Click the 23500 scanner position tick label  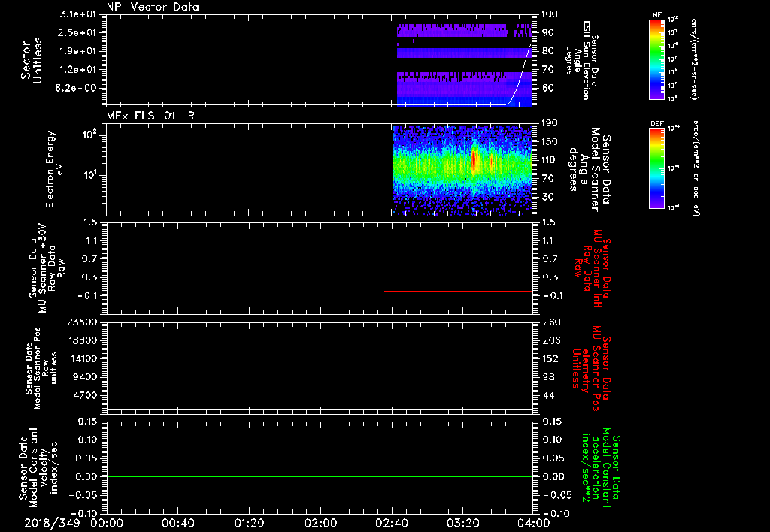(82, 322)
